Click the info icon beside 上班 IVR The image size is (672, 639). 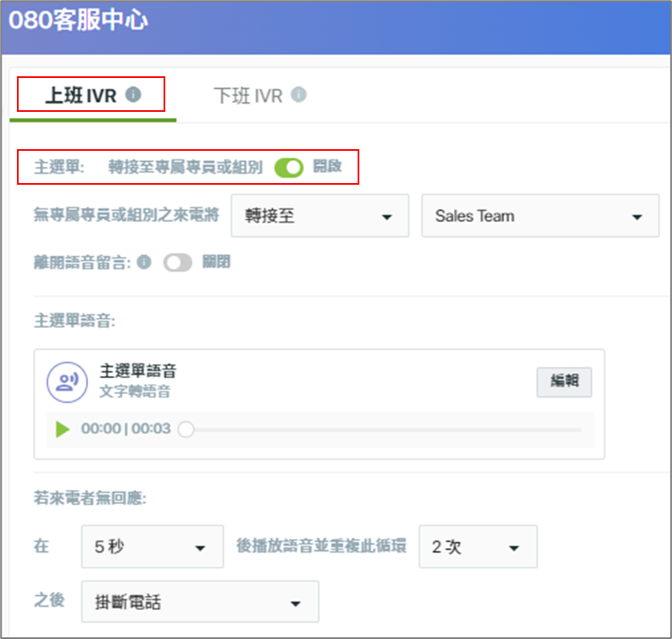(x=133, y=94)
